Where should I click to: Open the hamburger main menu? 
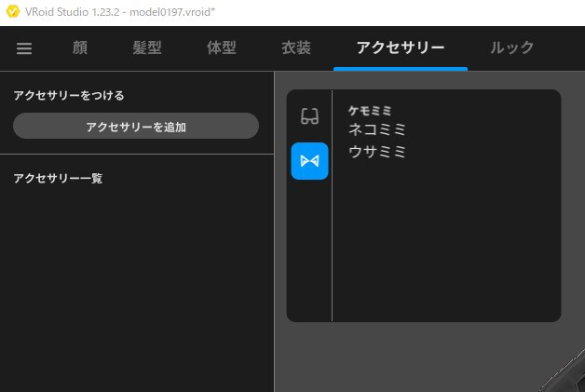[24, 49]
